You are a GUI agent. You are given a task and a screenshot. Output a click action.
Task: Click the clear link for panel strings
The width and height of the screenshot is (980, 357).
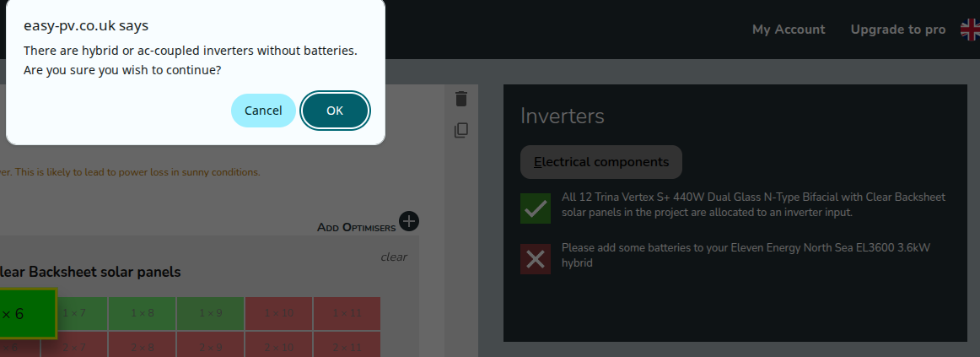tap(393, 257)
